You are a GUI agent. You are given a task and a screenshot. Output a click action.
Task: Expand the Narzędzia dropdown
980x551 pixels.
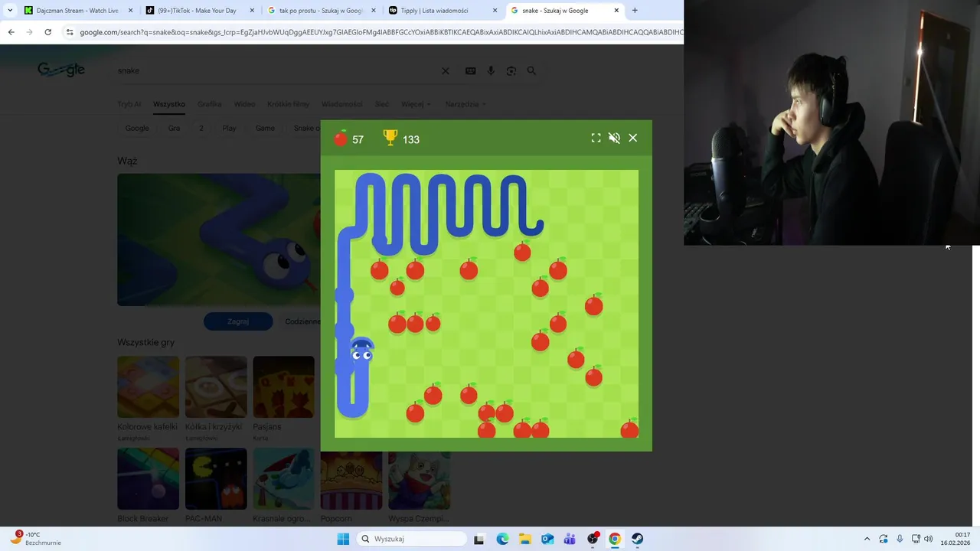click(x=465, y=104)
